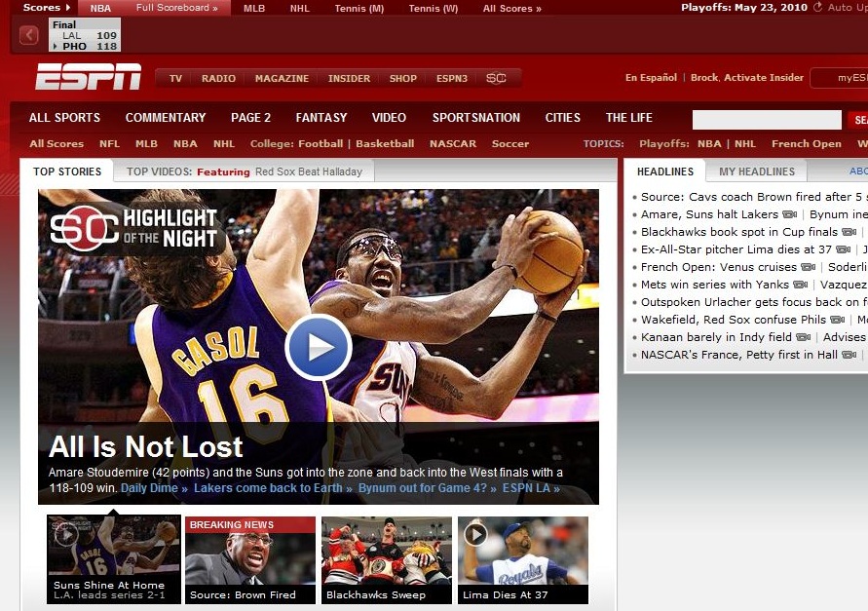The height and width of the screenshot is (611, 868).
Task: Switch to the MLB tab in the scores bar
Action: [254, 9]
